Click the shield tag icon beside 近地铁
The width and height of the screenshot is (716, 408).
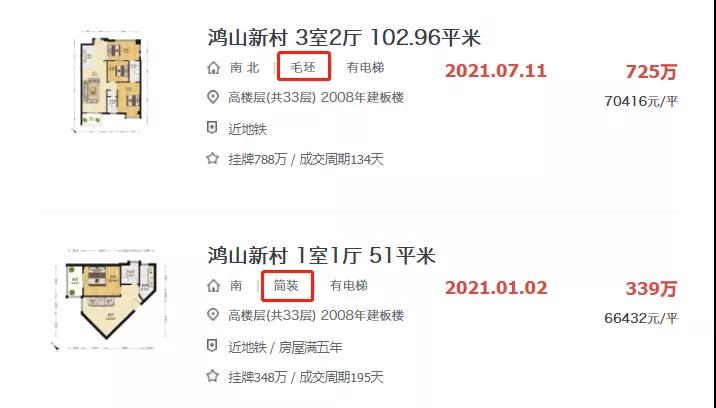click(x=212, y=128)
